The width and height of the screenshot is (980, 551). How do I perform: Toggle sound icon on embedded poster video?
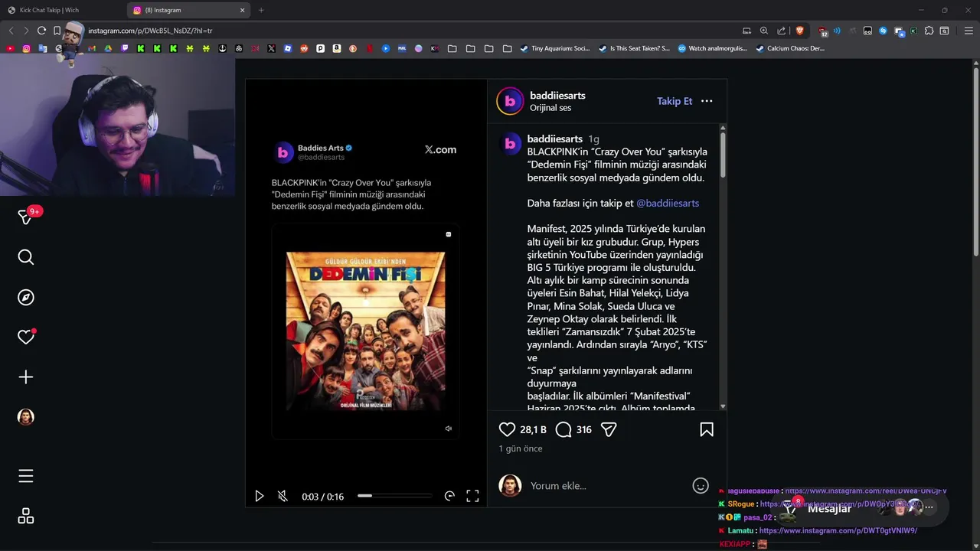(x=449, y=429)
